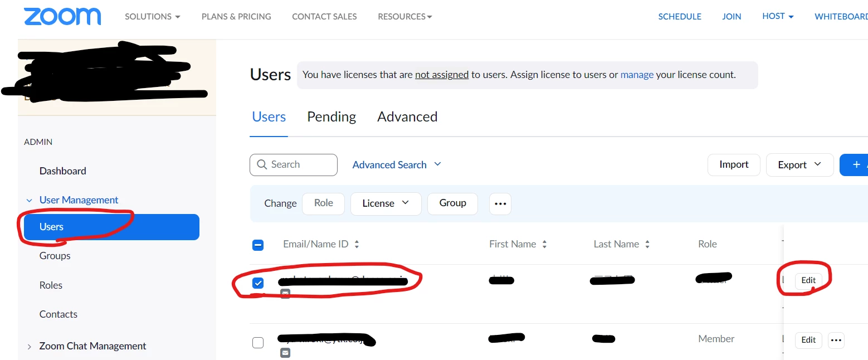Click the manage license count link

pyautogui.click(x=637, y=75)
